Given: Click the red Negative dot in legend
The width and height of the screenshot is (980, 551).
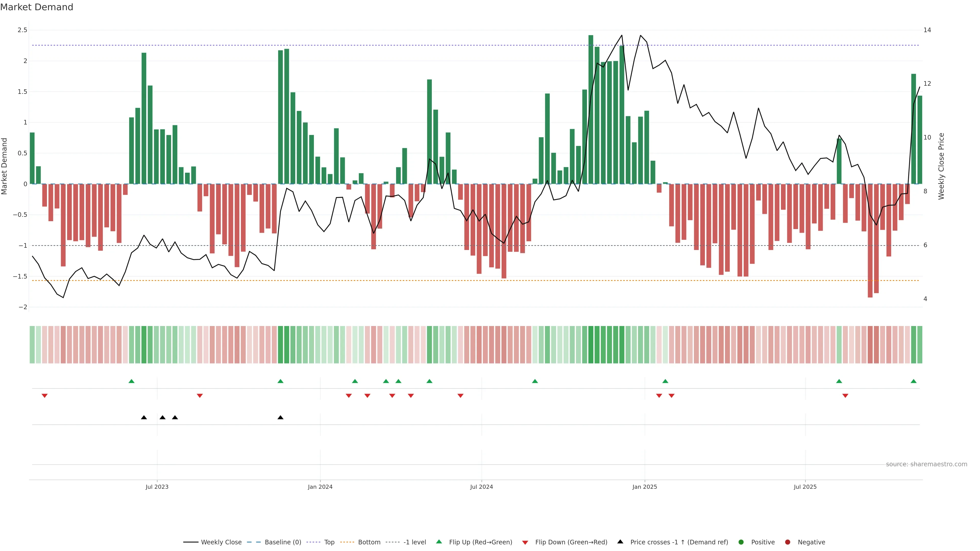Looking at the screenshot, I should click(x=788, y=542).
